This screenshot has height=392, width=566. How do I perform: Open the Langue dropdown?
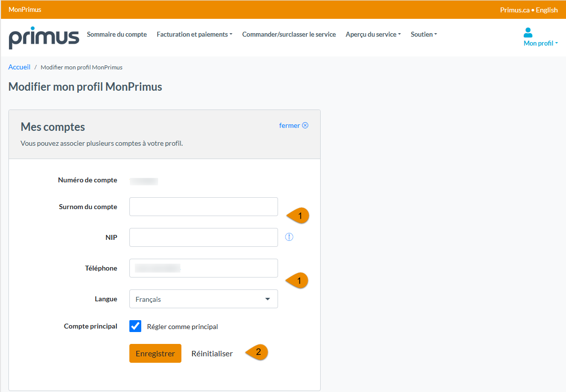pos(204,299)
